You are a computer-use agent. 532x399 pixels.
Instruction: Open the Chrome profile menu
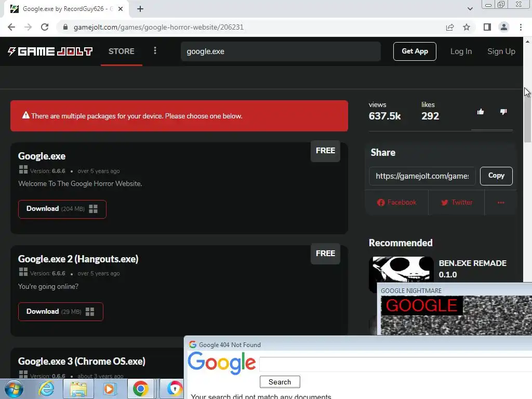504,27
